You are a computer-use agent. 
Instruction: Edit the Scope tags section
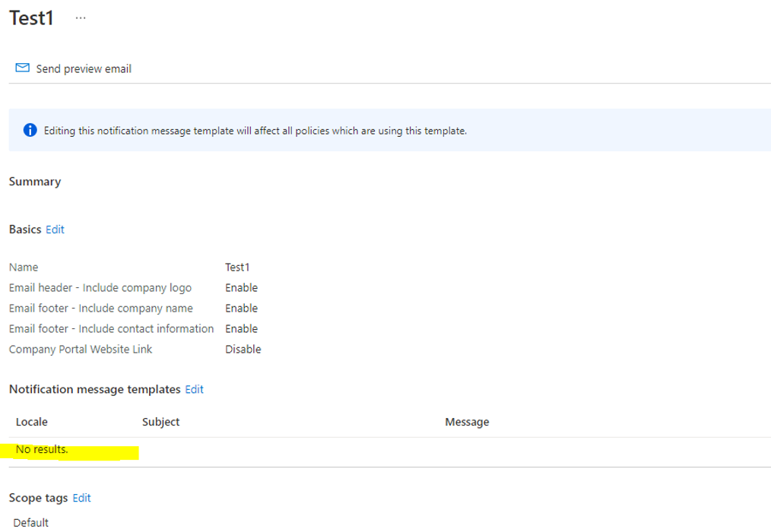(x=82, y=498)
